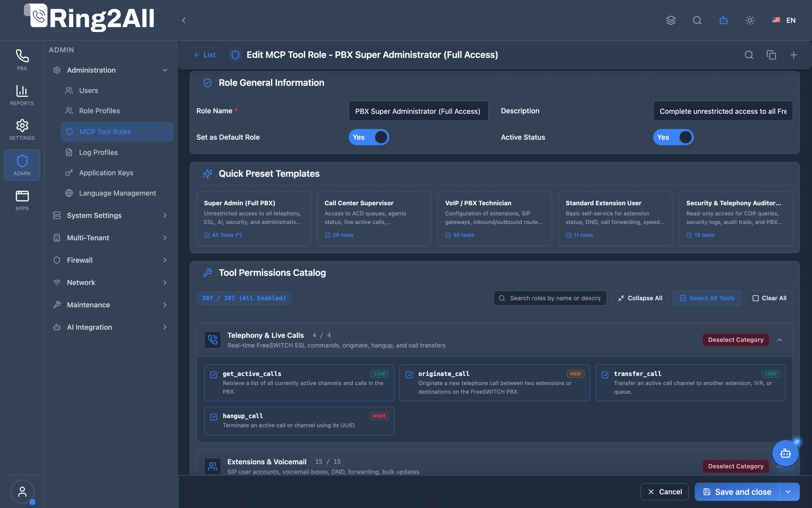Uncheck the transfer_call tool
This screenshot has width=812, height=508.
click(x=605, y=375)
